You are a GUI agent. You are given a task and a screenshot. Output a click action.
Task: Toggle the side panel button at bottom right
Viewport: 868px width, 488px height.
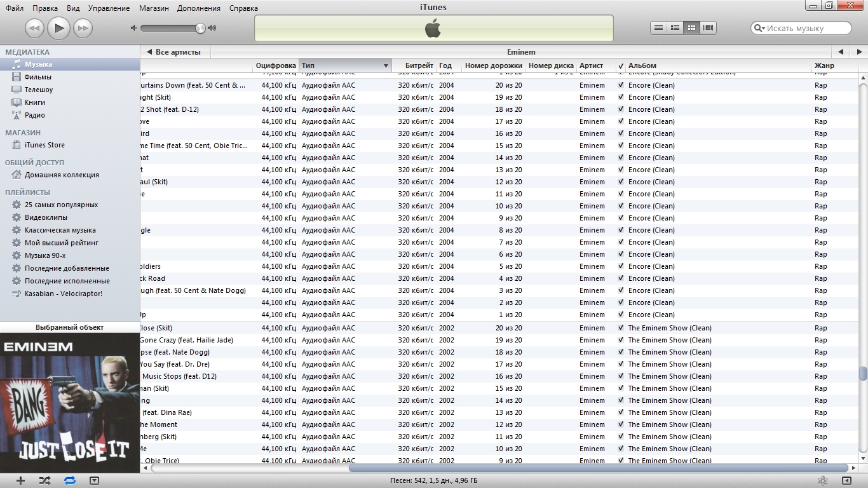[x=846, y=481]
